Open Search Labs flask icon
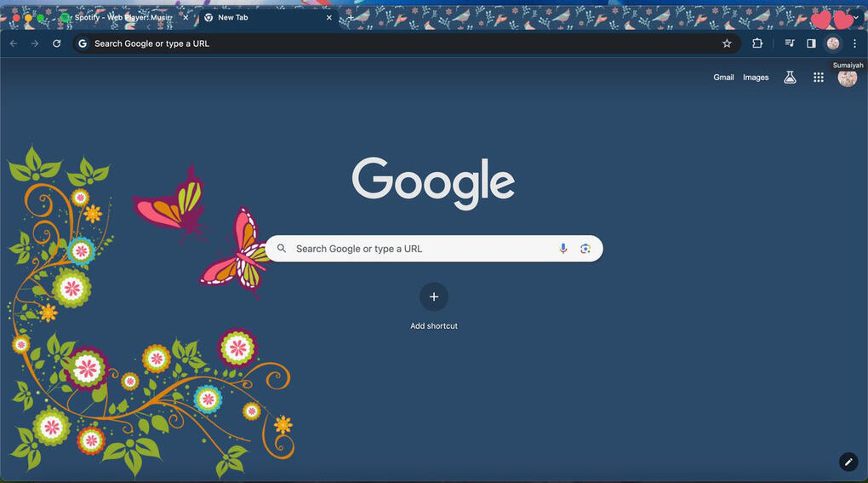Screen dimensions: 868x483 pyautogui.click(x=790, y=78)
